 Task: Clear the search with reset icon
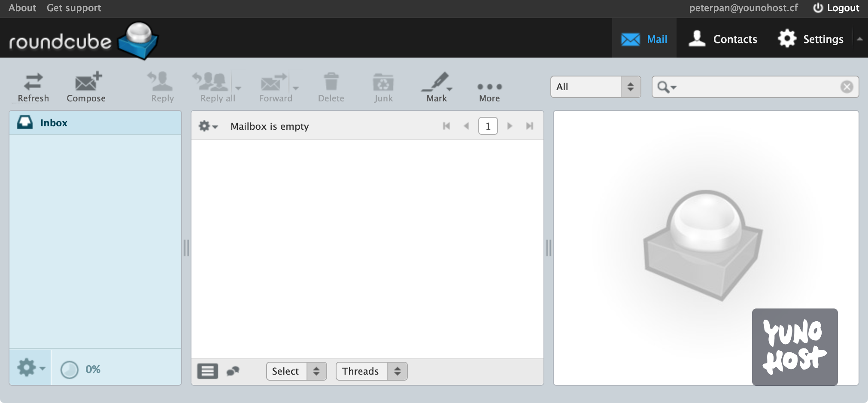(847, 87)
